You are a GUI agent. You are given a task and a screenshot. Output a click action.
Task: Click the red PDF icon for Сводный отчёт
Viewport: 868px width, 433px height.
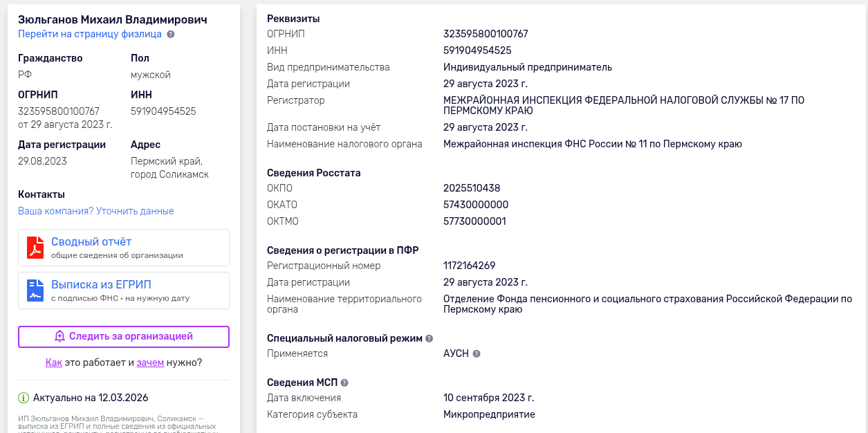click(35, 248)
